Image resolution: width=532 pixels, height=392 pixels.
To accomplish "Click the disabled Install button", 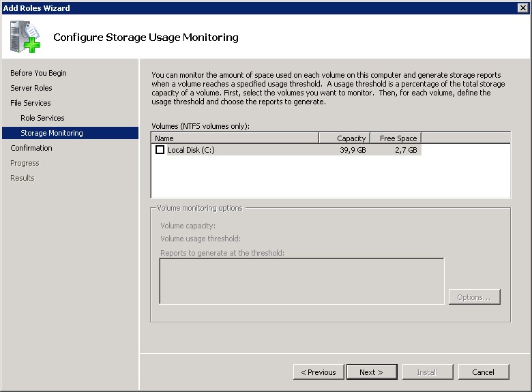I will tap(427, 372).
